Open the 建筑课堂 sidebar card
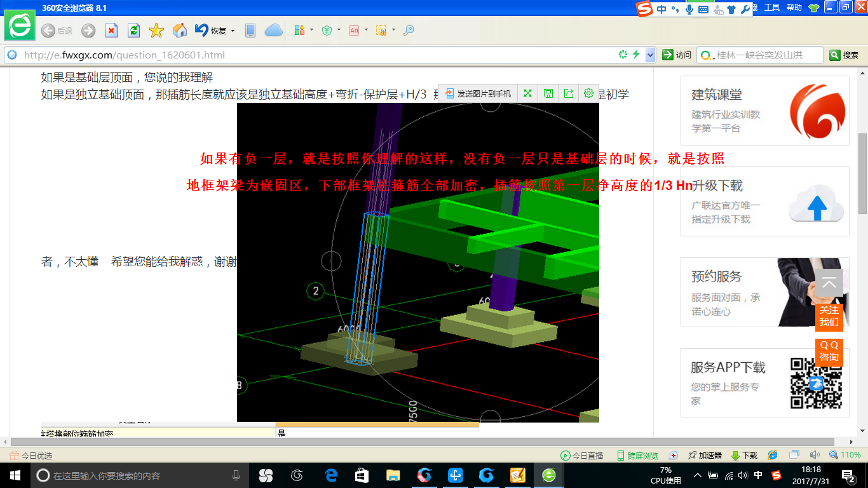 click(x=764, y=111)
